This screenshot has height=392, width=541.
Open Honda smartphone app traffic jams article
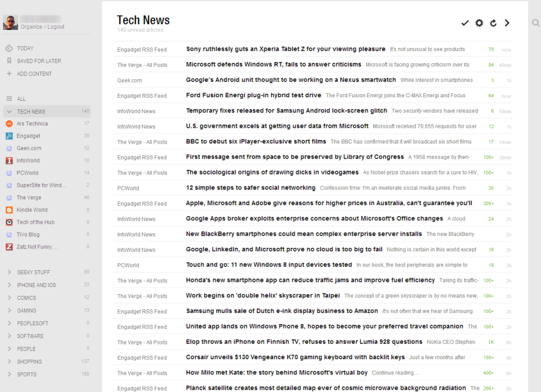coord(310,280)
